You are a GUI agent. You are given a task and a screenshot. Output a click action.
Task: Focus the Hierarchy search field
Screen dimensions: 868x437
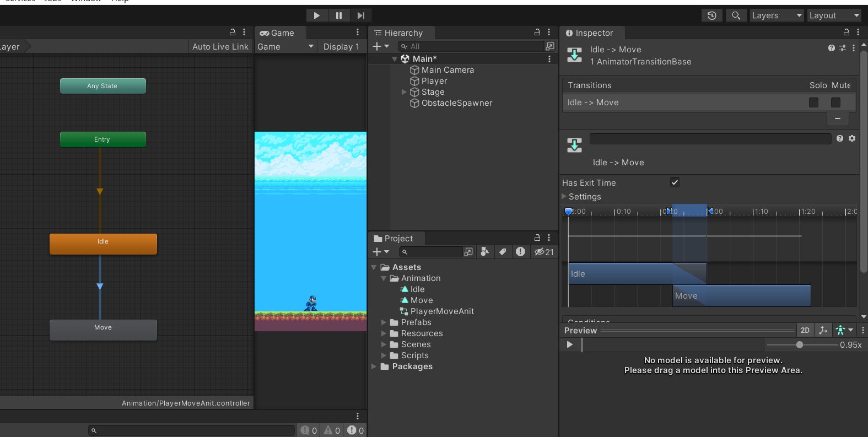click(472, 46)
